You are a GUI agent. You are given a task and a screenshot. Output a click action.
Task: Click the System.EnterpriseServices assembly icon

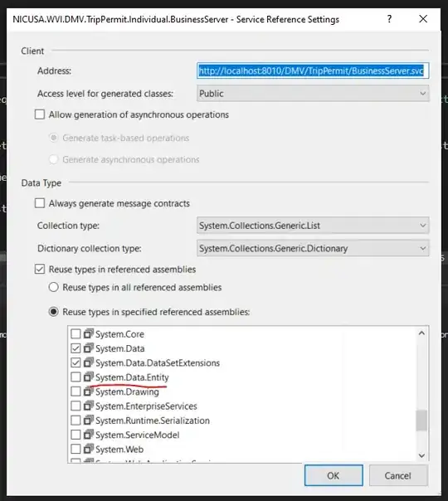pyautogui.click(x=89, y=406)
